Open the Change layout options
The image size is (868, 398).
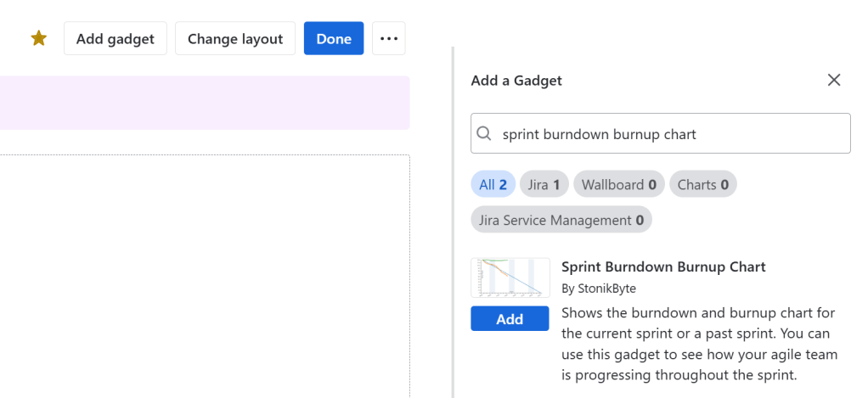pos(235,39)
